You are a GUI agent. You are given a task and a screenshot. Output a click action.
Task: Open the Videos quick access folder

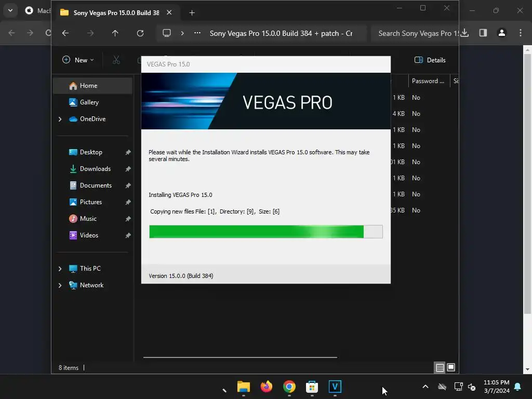[89, 235]
